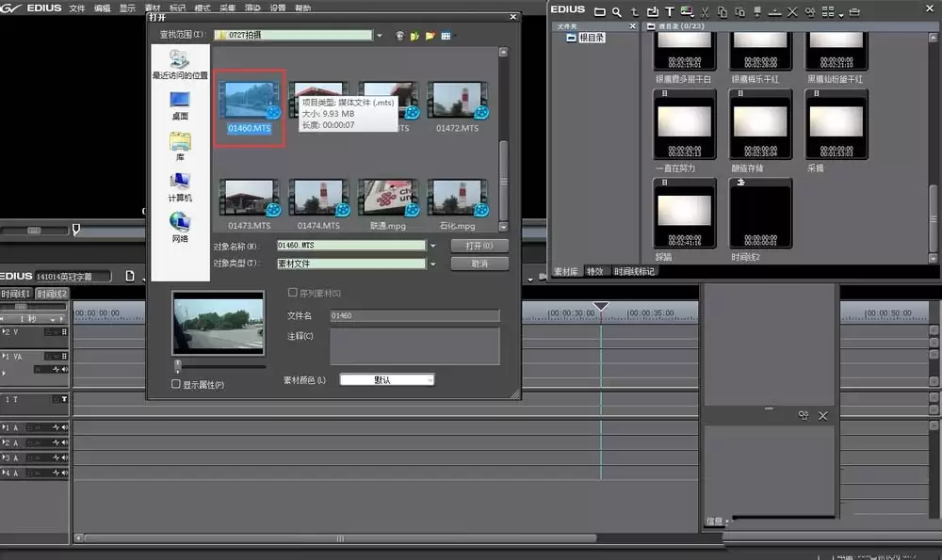Expand the 查找范围 folder dropdown
The width and height of the screenshot is (942, 560).
point(379,36)
